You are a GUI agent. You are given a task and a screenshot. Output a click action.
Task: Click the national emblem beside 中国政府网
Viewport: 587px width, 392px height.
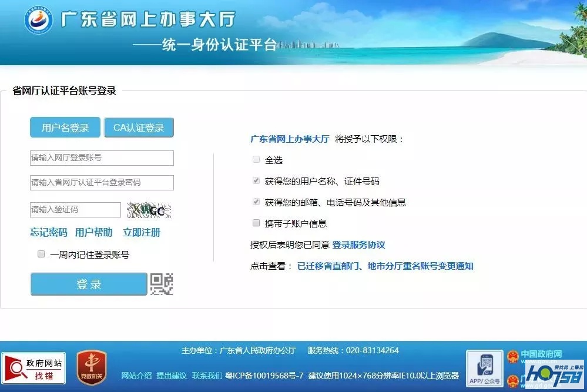coord(512,356)
